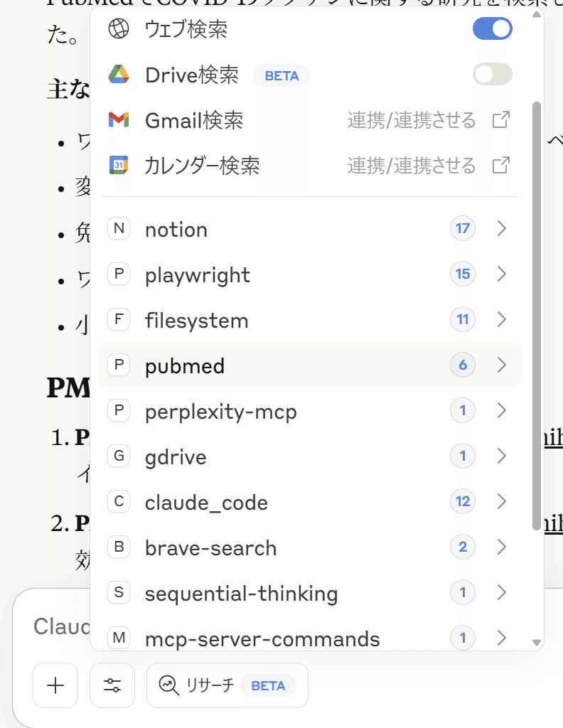This screenshot has width=563, height=728.
Task: Click the Google Calendar icon beside カレンダー検索
Action: pyautogui.click(x=119, y=165)
